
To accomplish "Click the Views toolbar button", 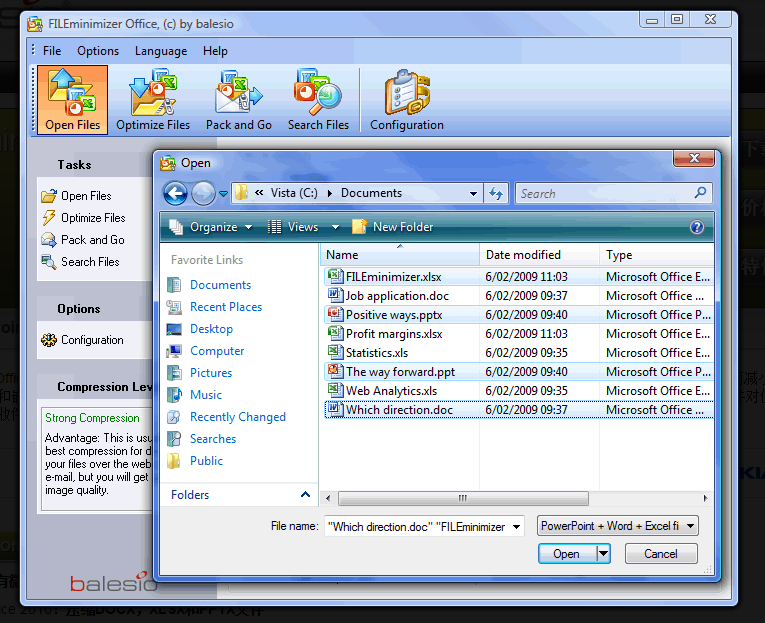I will (x=293, y=227).
